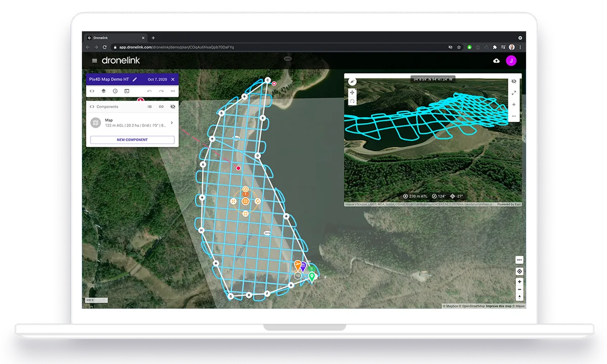The width and height of the screenshot is (607, 364).
Task: Reset the map bearing to north
Action: pyautogui.click(x=519, y=297)
